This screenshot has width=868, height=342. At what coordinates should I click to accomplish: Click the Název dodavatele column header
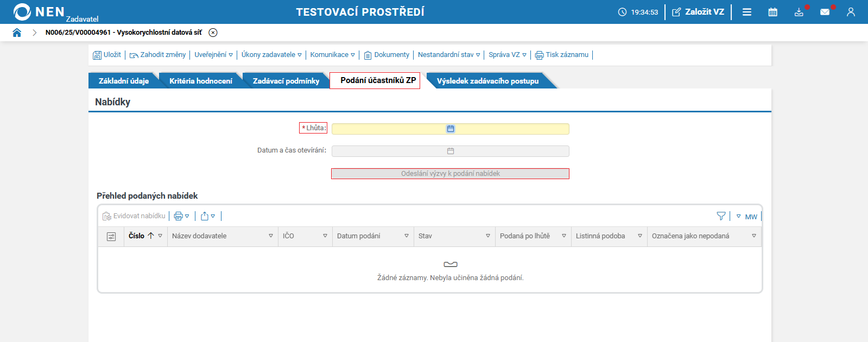pos(199,236)
